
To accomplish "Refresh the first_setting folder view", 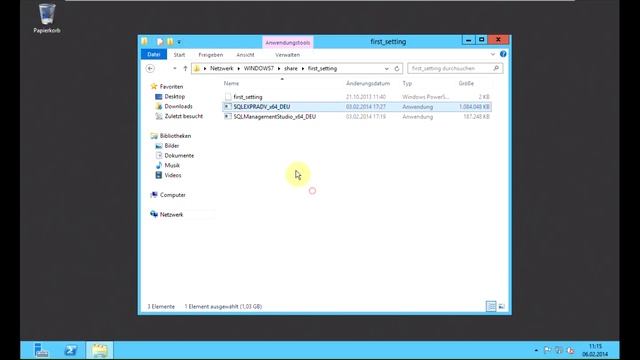I will (x=397, y=69).
